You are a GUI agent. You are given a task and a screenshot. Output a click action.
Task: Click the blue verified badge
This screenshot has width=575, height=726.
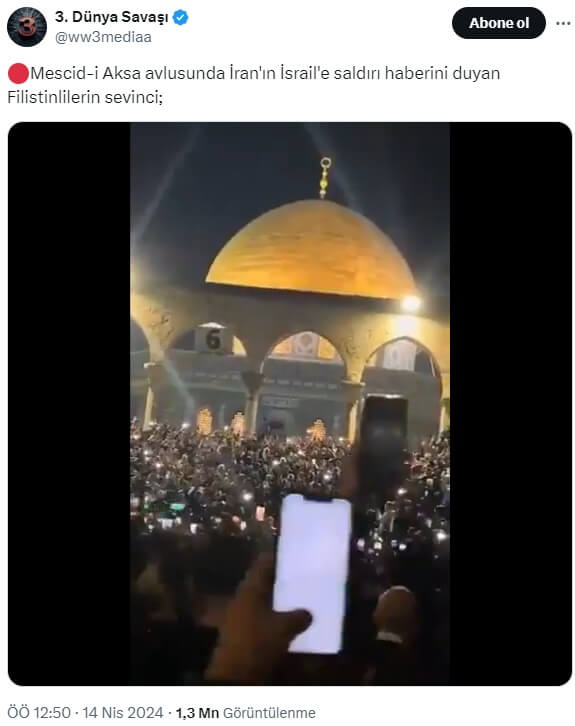pyautogui.click(x=180, y=18)
